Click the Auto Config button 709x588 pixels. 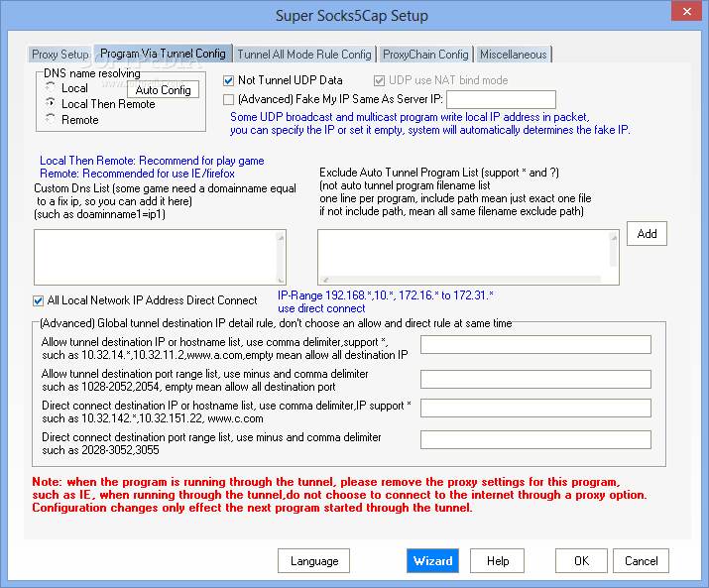click(x=164, y=90)
